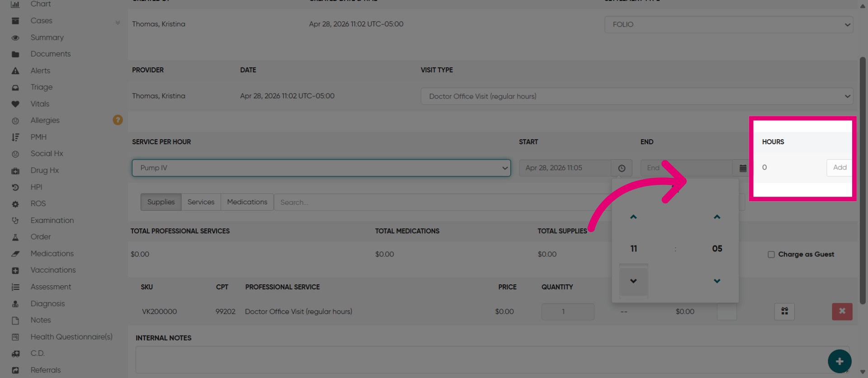Screen dimensions: 868x378
Task: Click the Add hours button
Action: click(x=840, y=167)
